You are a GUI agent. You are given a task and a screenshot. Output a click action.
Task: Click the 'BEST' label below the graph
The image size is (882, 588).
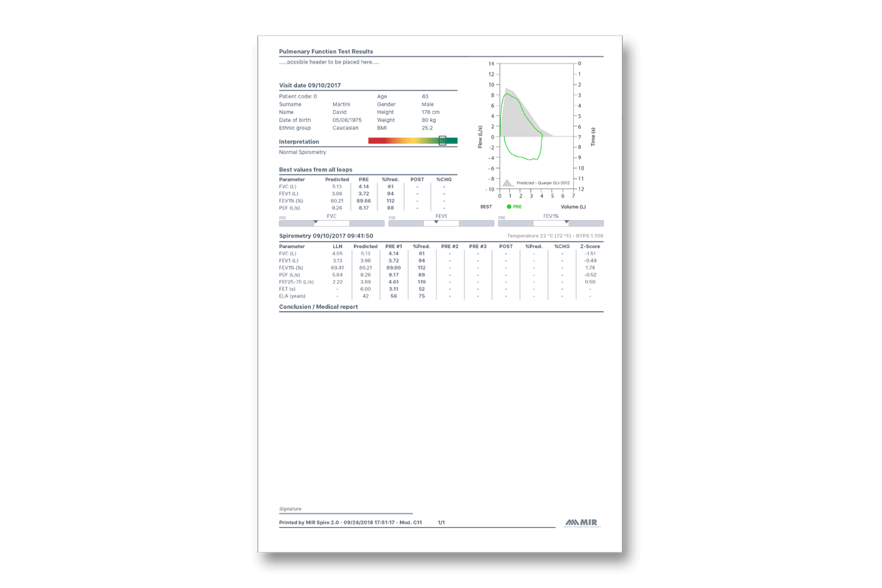click(486, 207)
